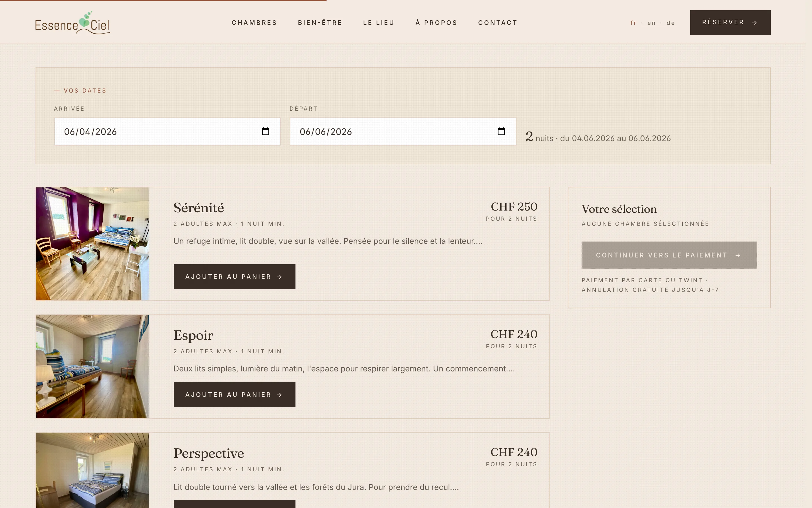
Task: Switch language to de
Action: [x=671, y=23]
